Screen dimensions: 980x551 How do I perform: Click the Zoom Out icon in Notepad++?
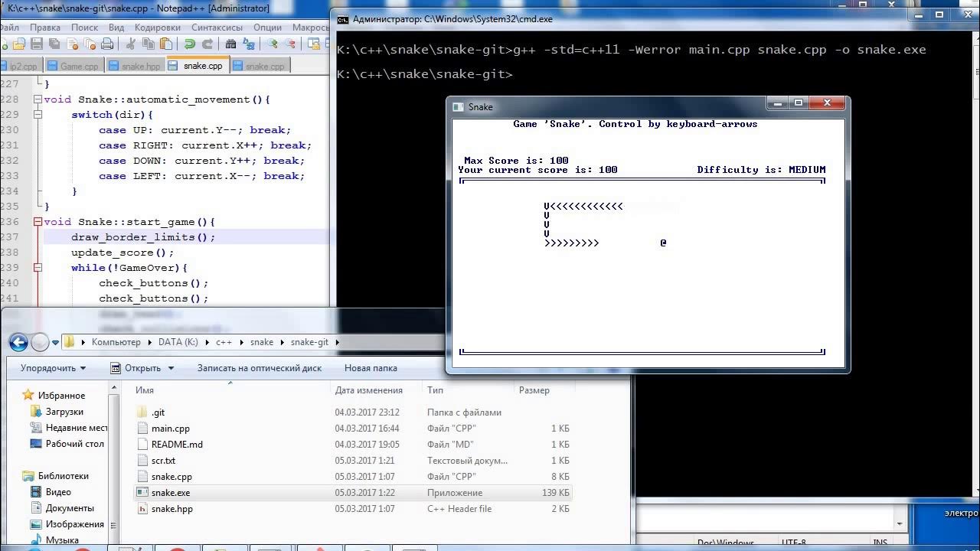click(290, 44)
